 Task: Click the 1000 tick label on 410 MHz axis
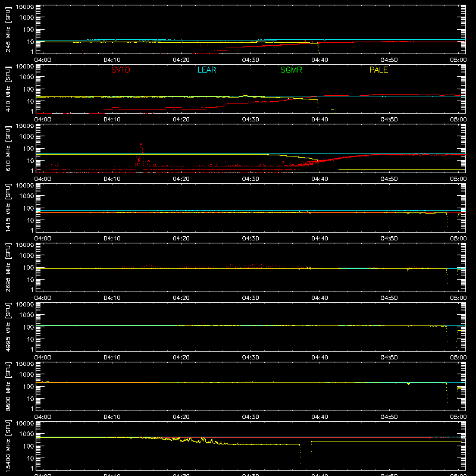pyautogui.click(x=27, y=77)
